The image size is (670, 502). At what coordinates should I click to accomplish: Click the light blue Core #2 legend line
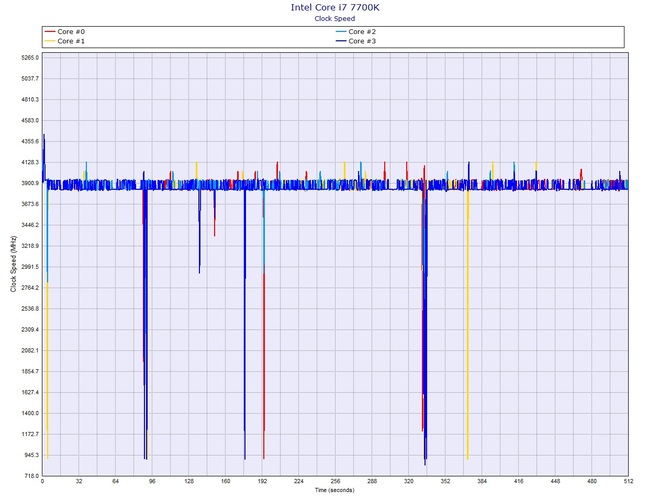pyautogui.click(x=341, y=32)
